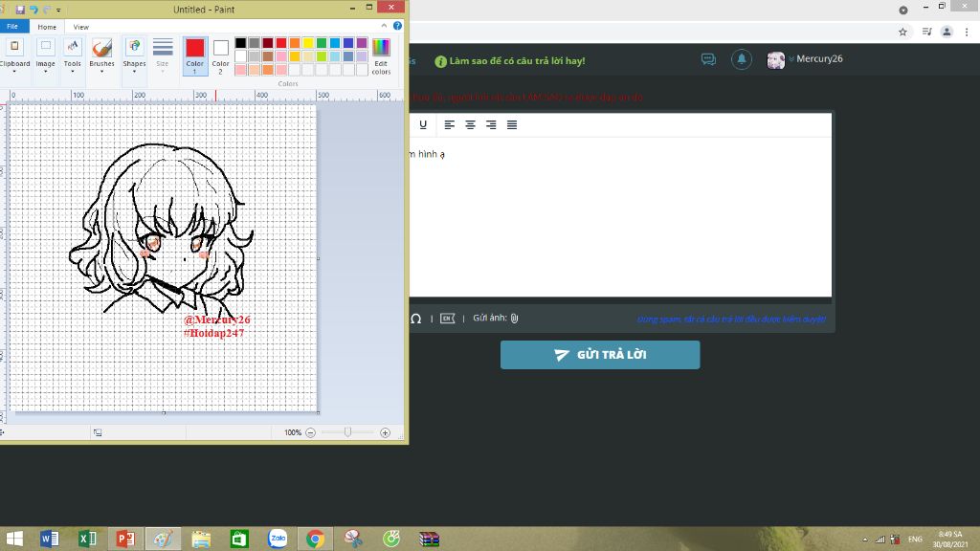Select Color 2 background button
Image resolution: width=980 pixels, height=551 pixels.
[221, 55]
